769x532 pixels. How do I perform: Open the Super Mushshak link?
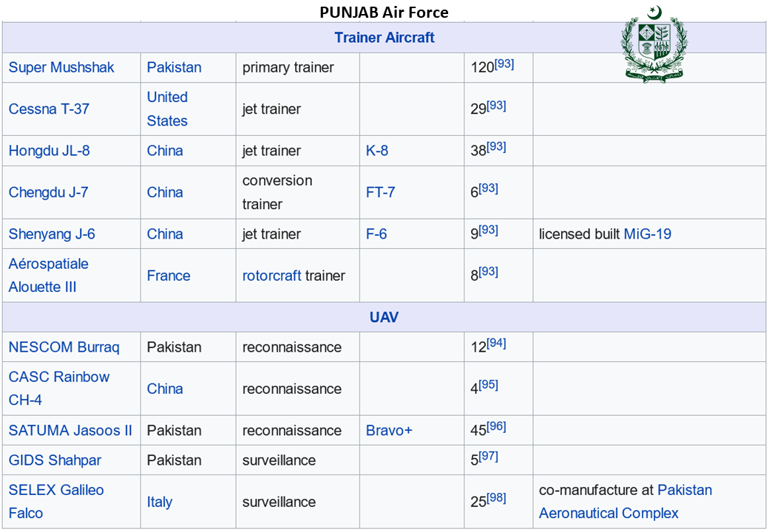pos(61,67)
